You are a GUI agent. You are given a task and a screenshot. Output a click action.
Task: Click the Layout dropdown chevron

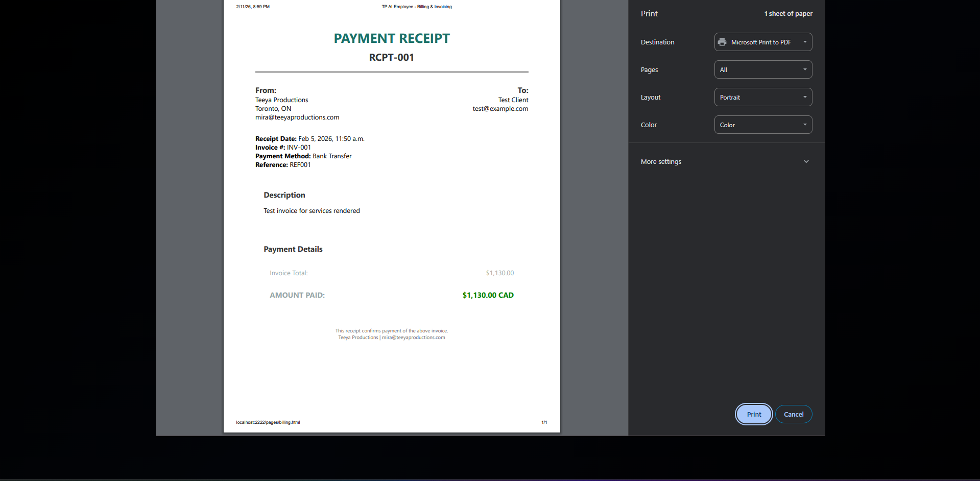click(805, 97)
